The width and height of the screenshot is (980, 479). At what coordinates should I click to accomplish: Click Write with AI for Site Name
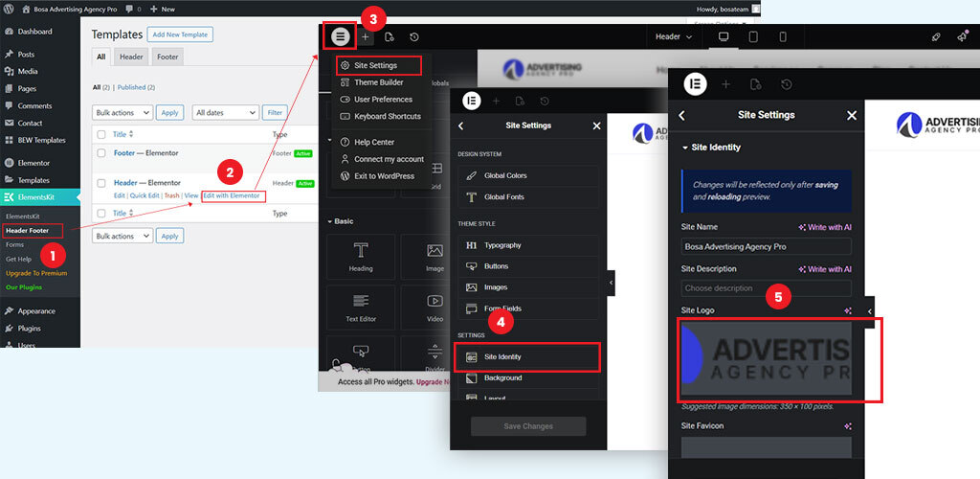[825, 228]
